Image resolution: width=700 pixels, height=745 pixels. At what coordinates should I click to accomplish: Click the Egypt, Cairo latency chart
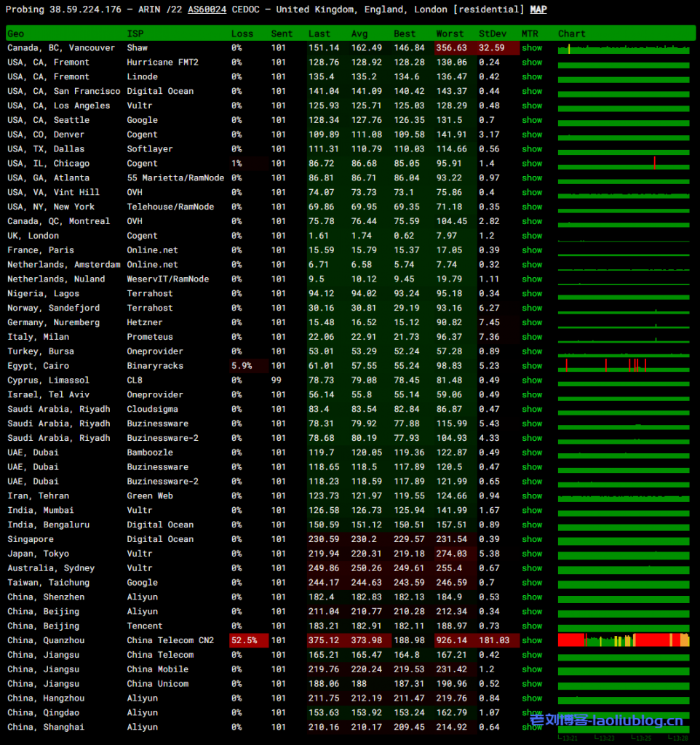coord(624,366)
